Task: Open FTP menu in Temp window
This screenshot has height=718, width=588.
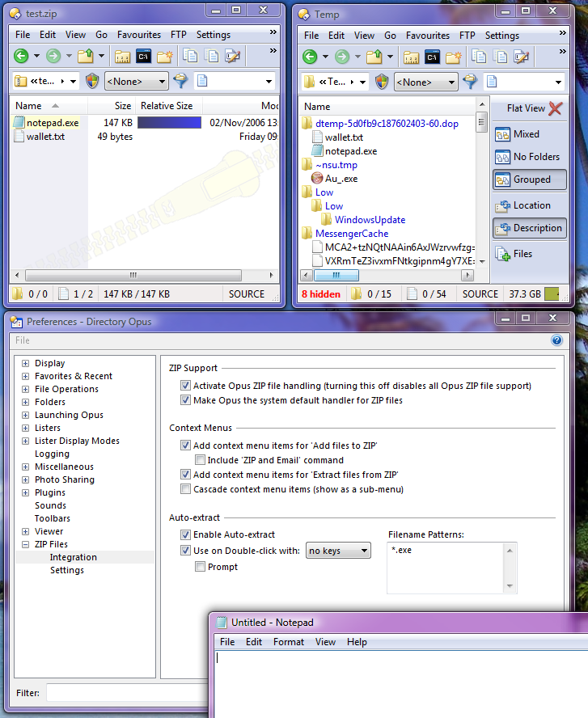Action: pos(467,36)
